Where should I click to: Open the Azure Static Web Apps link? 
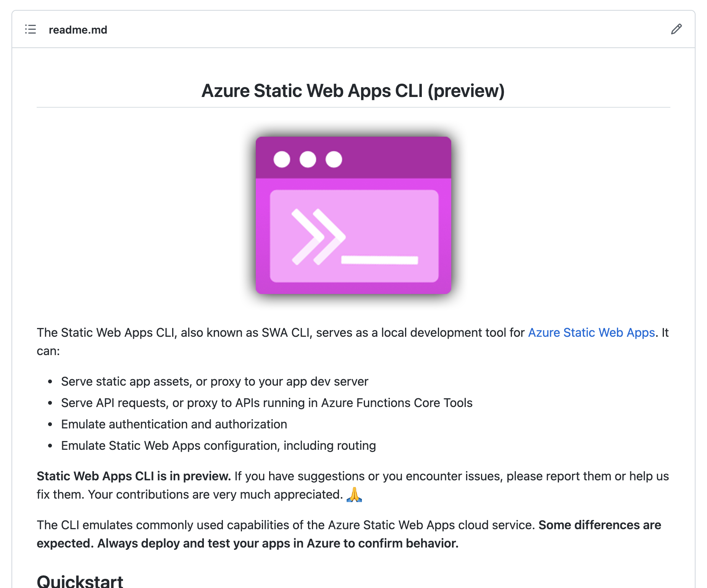591,333
